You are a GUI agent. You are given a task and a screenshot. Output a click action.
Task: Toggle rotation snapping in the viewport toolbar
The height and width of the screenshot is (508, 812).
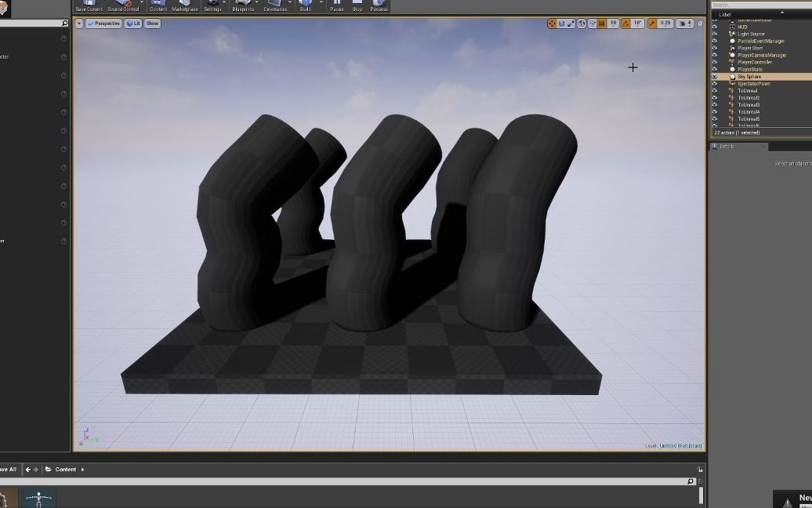(627, 23)
